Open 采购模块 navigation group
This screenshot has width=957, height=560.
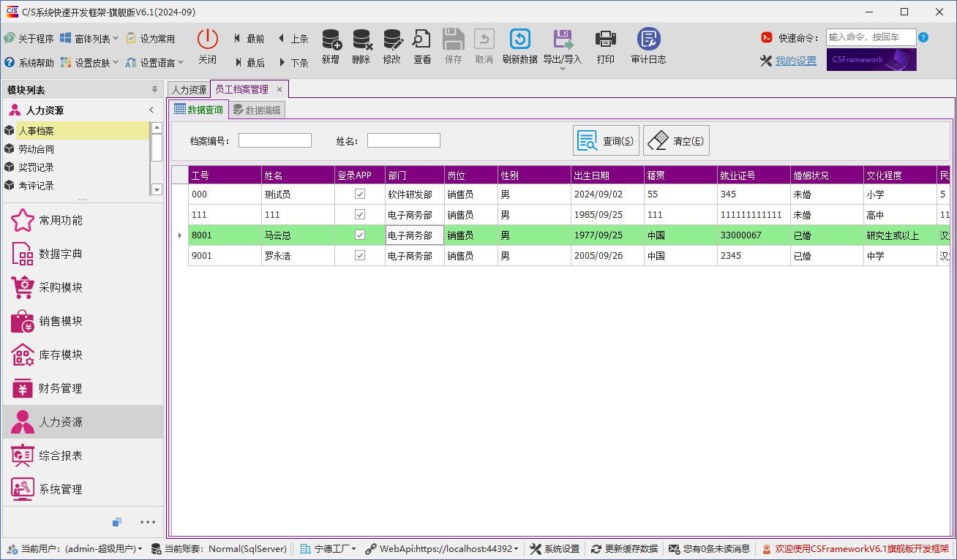(x=83, y=288)
